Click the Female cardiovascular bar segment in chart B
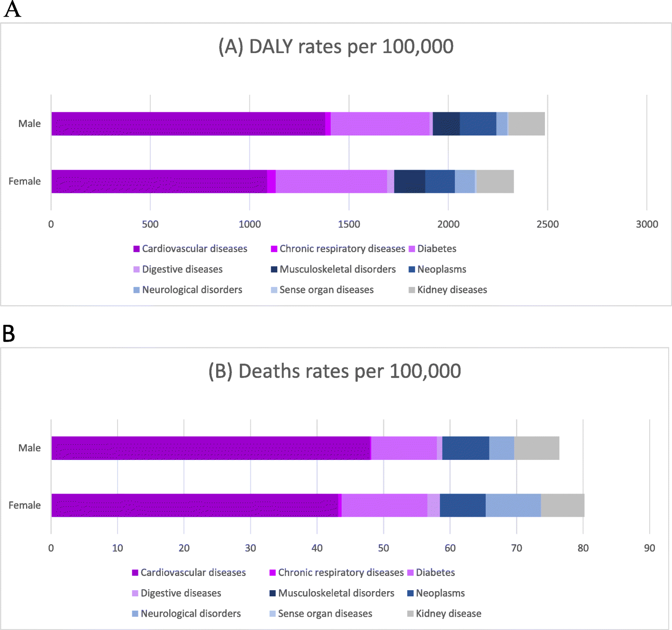 coord(195,505)
